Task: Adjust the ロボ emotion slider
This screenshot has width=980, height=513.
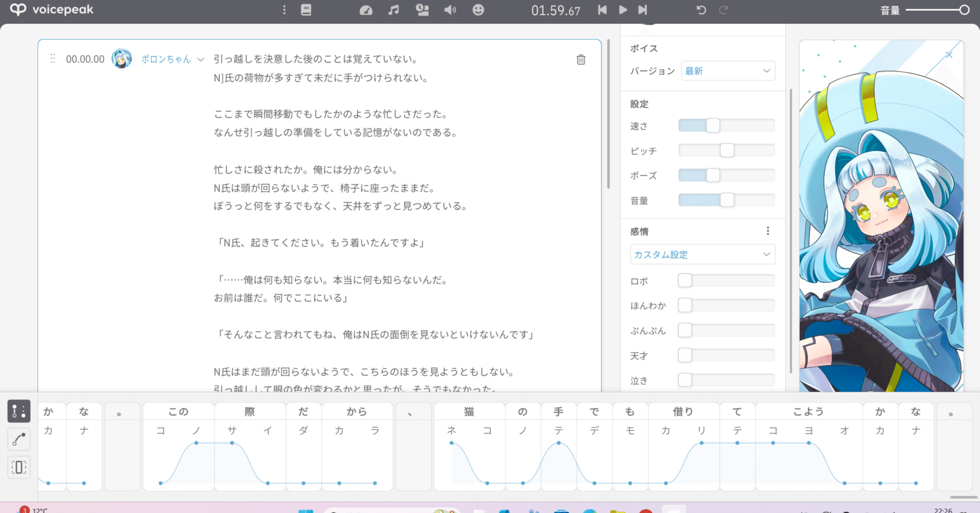Action: (x=685, y=280)
